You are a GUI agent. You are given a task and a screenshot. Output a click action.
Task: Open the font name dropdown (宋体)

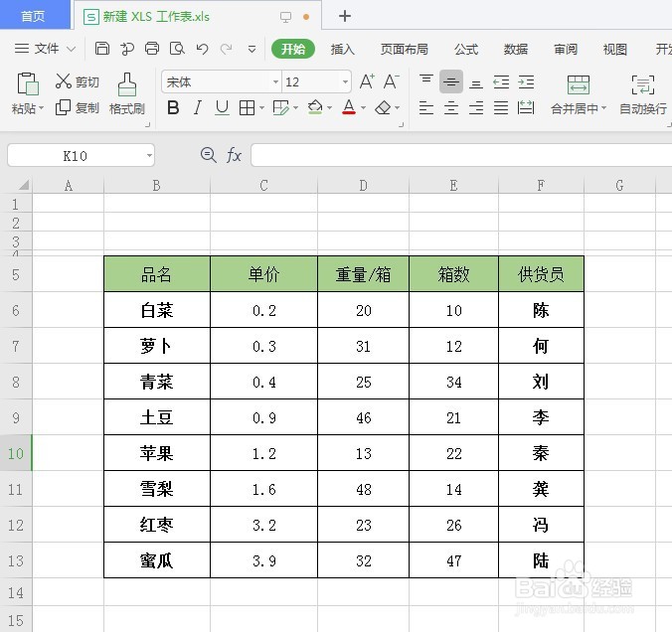click(x=275, y=81)
